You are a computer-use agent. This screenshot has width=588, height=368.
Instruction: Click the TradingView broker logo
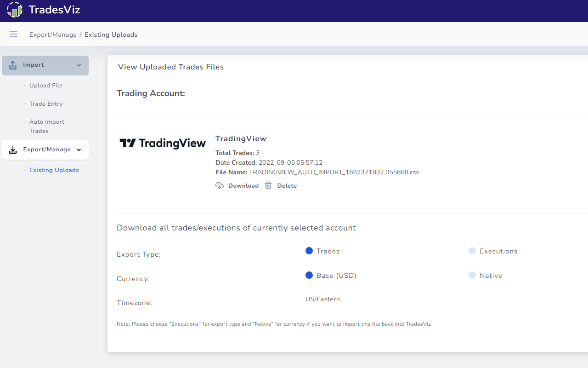click(163, 143)
